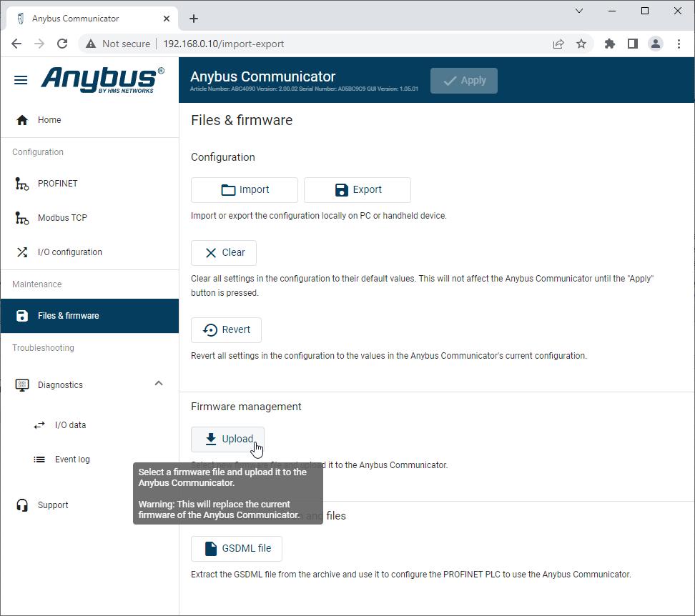The image size is (695, 616).
Task: Open Chrome three-dot menu
Action: click(x=678, y=44)
